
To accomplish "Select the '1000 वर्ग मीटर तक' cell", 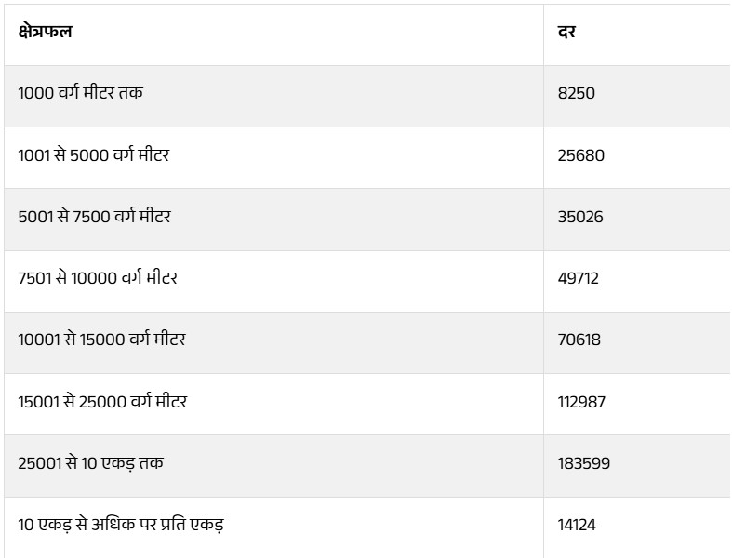I will pyautogui.click(x=80, y=93).
